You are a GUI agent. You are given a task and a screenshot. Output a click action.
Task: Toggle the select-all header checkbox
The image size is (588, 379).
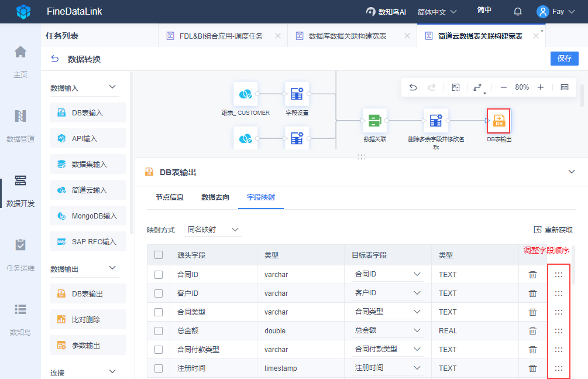pos(159,255)
